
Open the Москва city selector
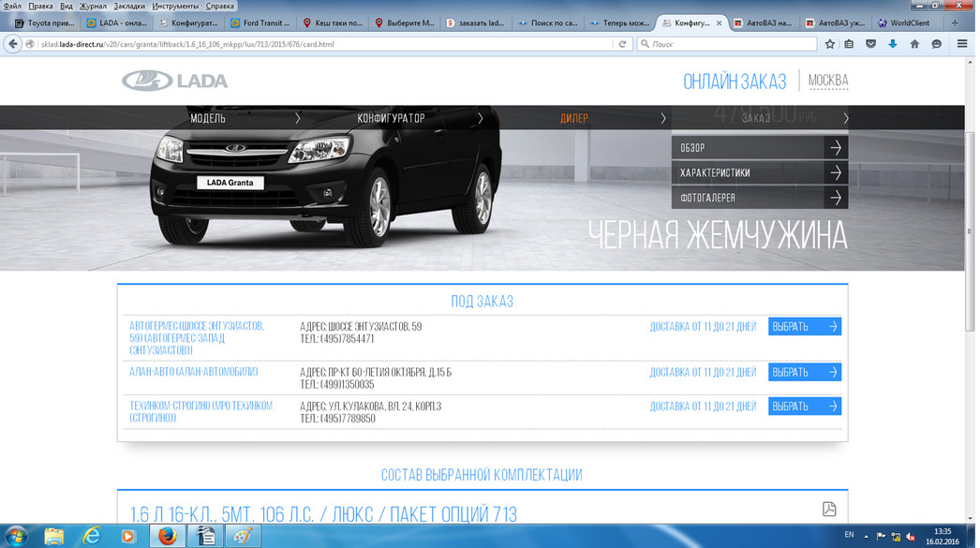[827, 81]
